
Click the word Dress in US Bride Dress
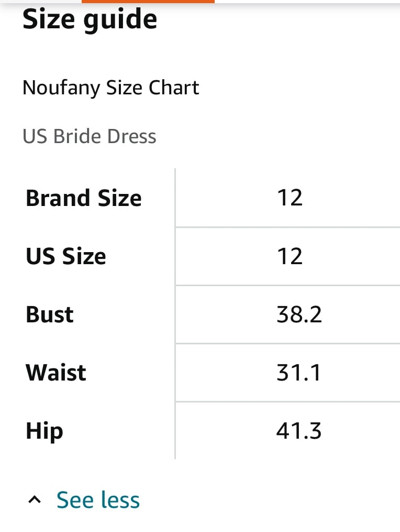pyautogui.click(x=131, y=136)
